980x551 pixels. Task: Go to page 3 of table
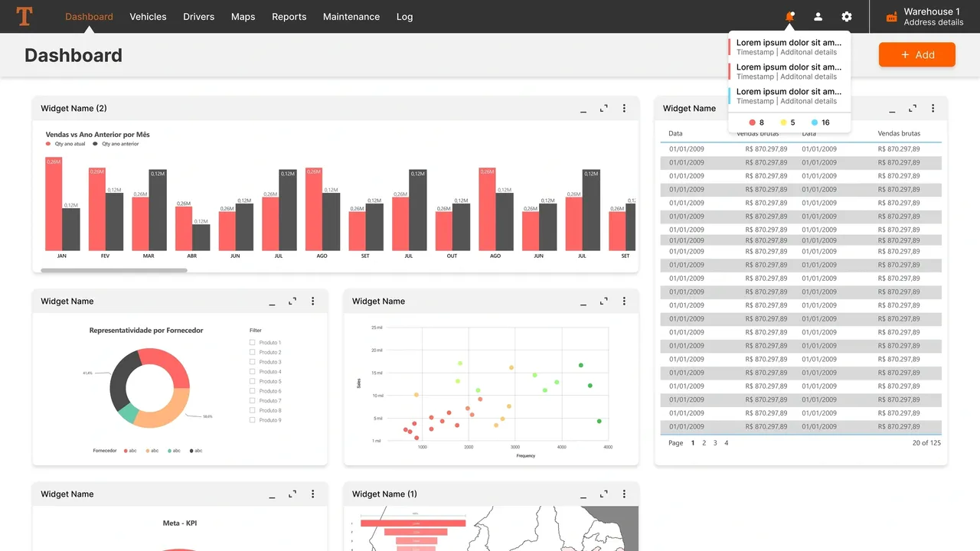715,443
